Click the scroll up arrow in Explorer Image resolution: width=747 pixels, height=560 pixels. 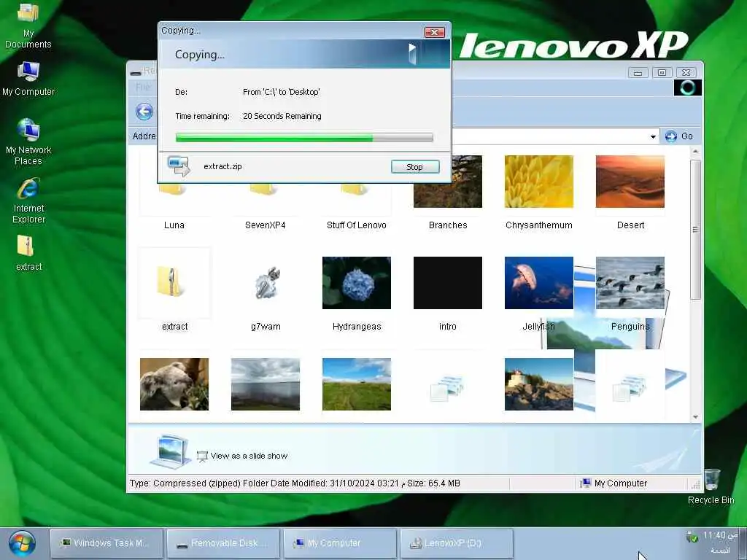coord(695,152)
